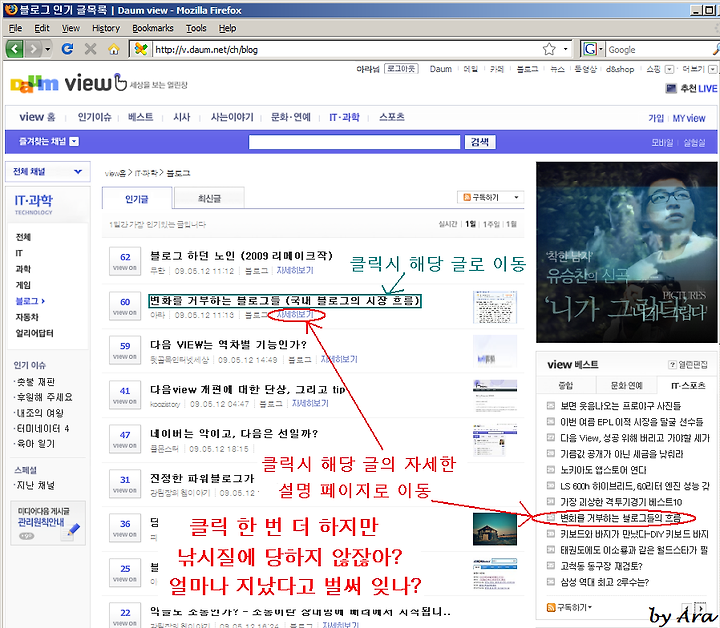The width and height of the screenshot is (720, 628).
Task: Open the Bookmarks menu
Action: click(153, 28)
